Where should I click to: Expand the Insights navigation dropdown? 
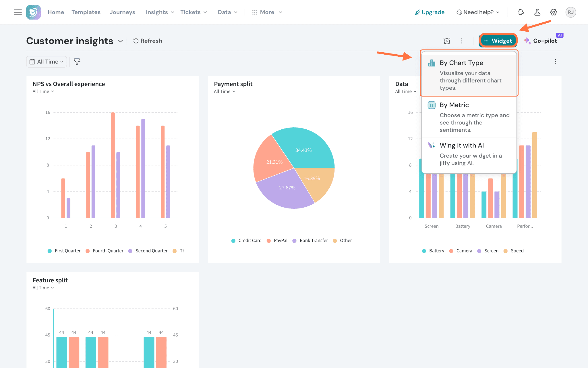[160, 12]
